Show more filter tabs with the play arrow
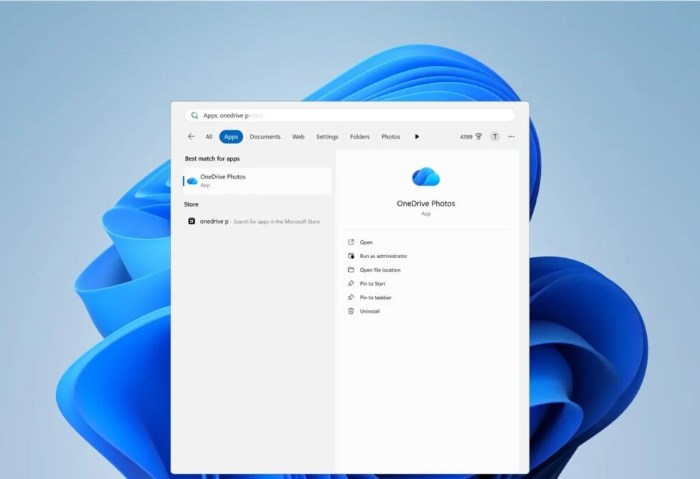Screen dimensions: 700x479 click(x=417, y=137)
